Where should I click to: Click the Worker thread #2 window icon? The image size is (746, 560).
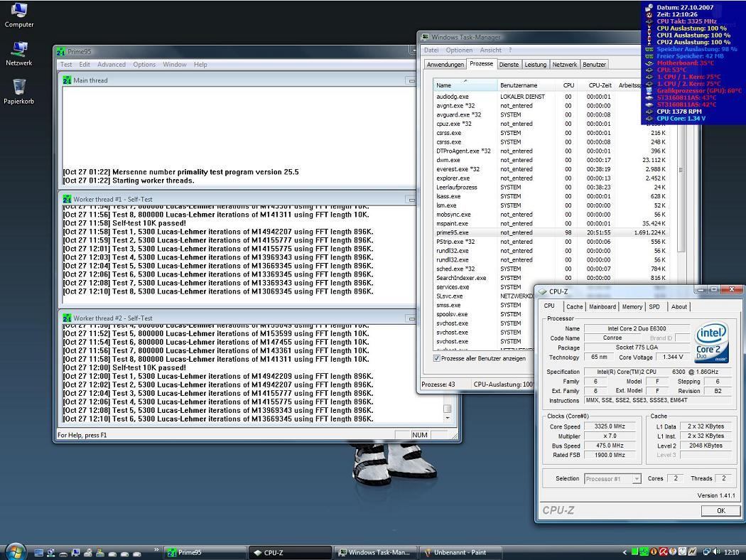click(67, 318)
